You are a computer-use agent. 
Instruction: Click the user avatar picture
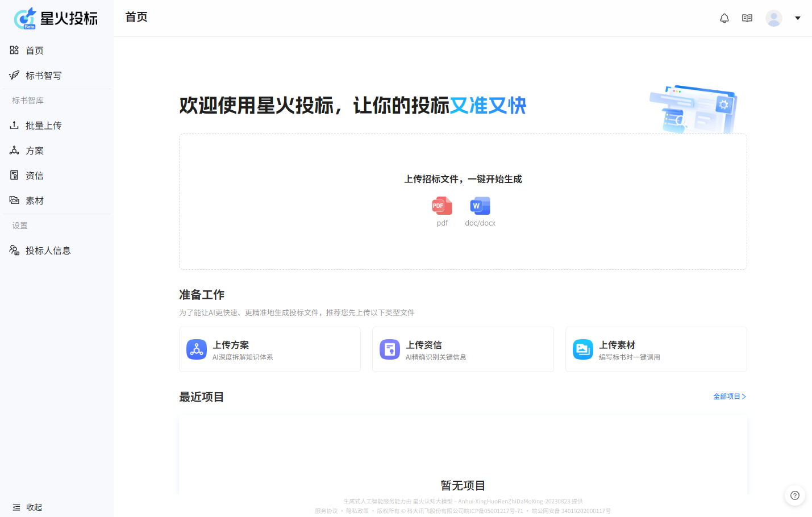pyautogui.click(x=774, y=18)
